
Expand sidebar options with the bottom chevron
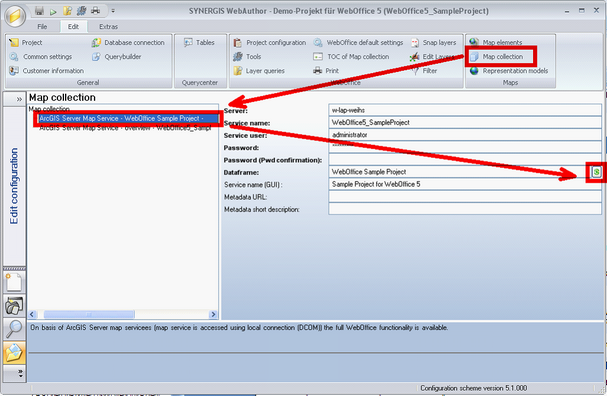[x=20, y=373]
